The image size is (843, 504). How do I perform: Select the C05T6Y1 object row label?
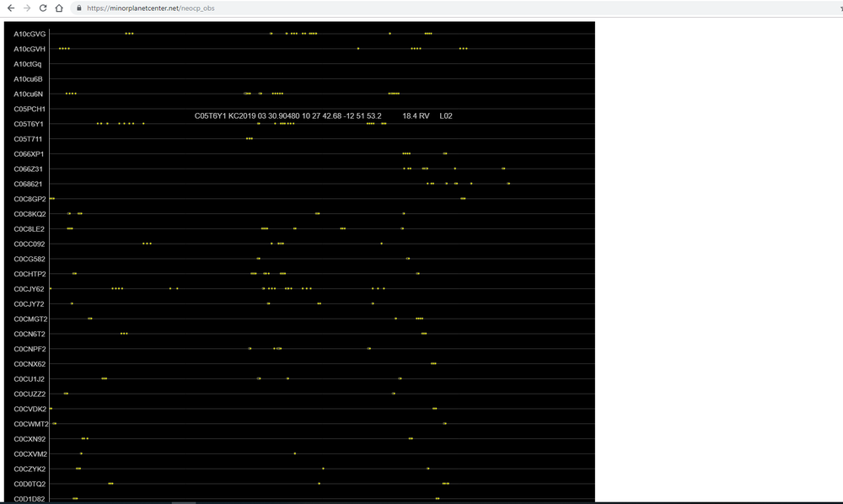click(29, 124)
